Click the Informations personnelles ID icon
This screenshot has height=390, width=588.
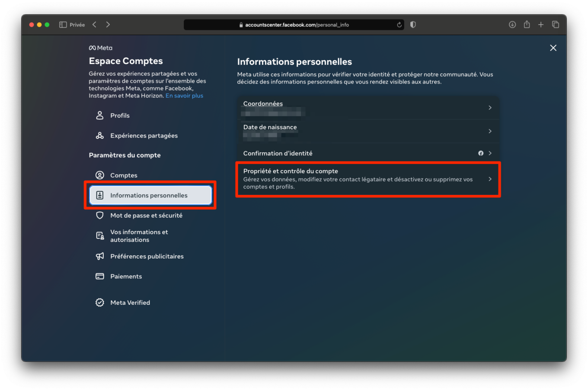100,195
